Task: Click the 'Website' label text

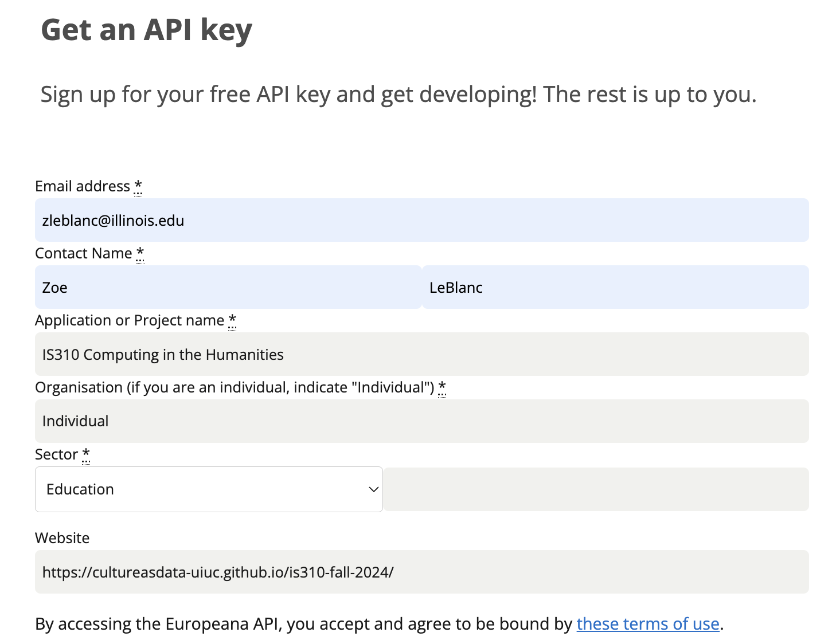Action: (x=62, y=538)
